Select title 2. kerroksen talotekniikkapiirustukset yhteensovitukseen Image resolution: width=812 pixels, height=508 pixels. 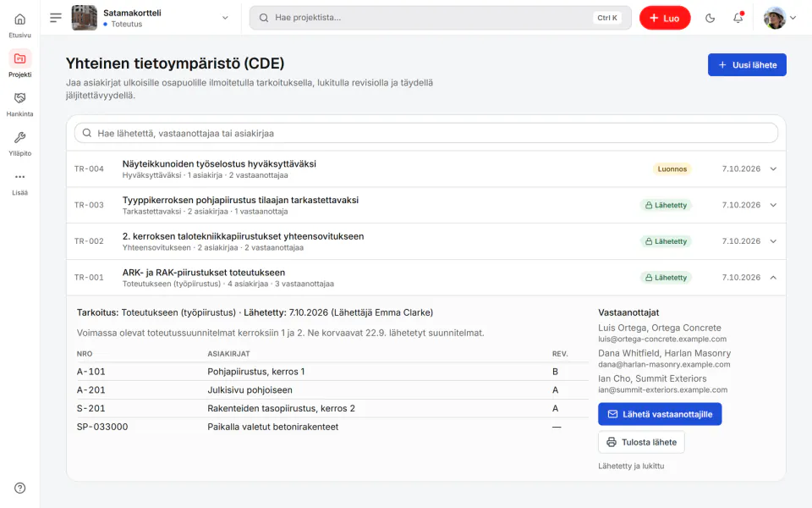click(243, 236)
